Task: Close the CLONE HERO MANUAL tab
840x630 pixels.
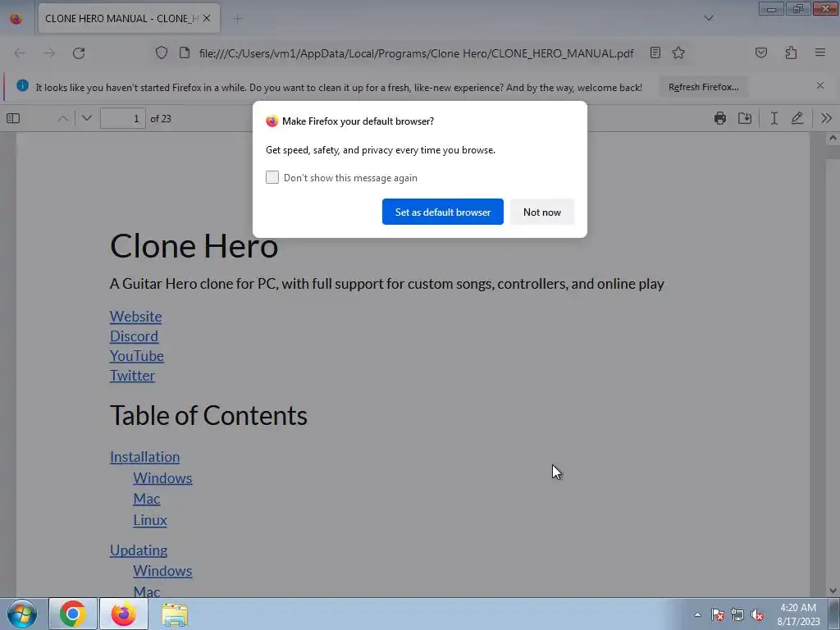Action: tap(207, 18)
